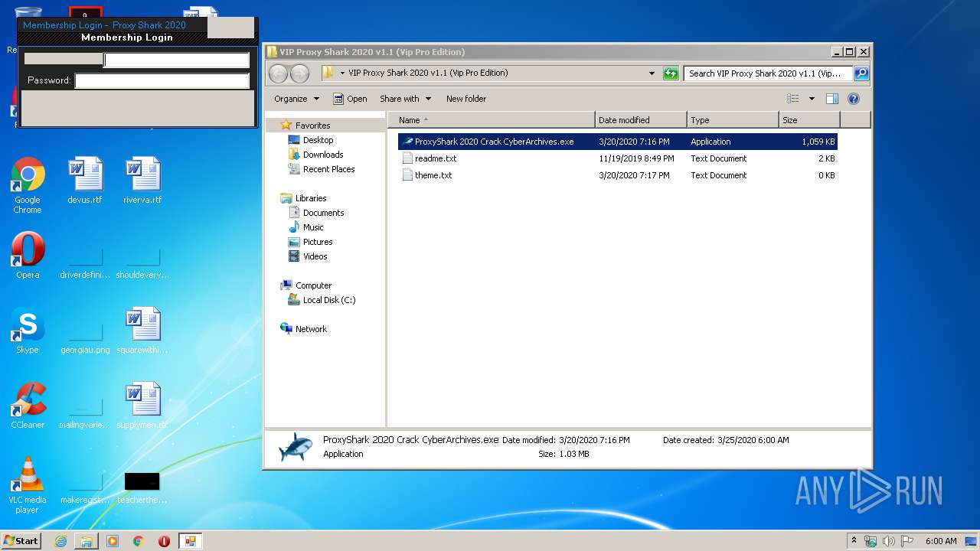The width and height of the screenshot is (980, 551).
Task: Select the squarewithi... desktop document
Action: click(143, 331)
